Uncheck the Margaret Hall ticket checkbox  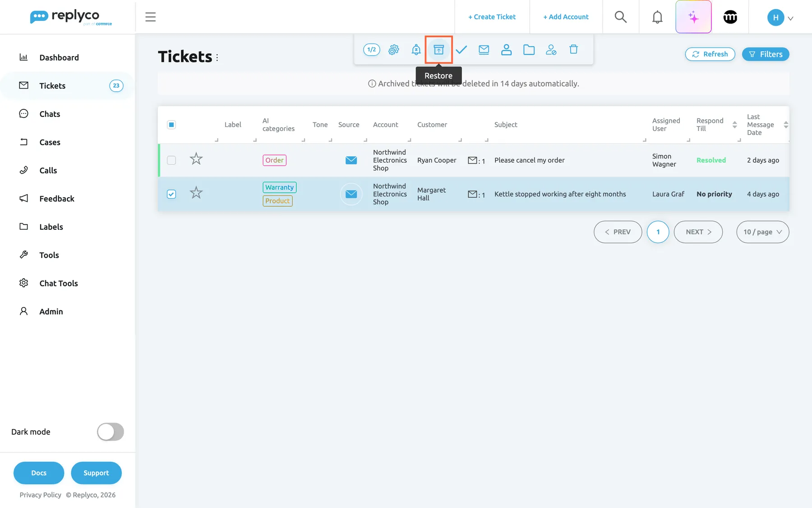pos(171,194)
